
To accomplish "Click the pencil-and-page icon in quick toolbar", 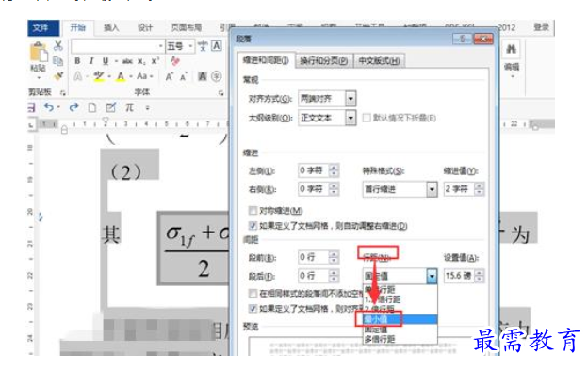I will pos(110,107).
